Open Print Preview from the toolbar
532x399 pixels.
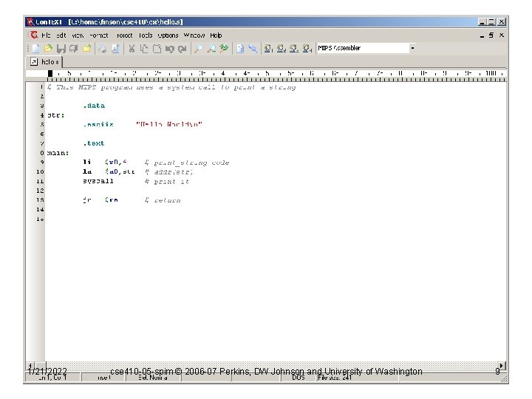click(115, 49)
